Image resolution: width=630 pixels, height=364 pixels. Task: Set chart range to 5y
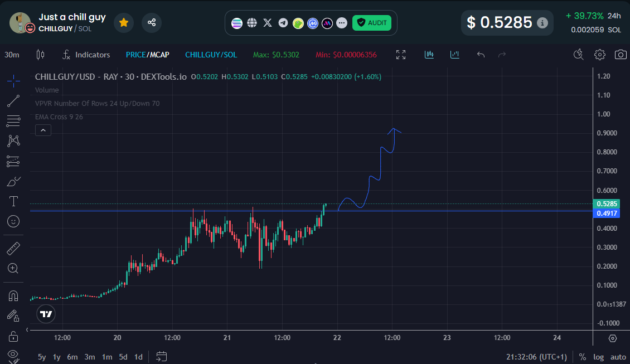(x=42, y=357)
